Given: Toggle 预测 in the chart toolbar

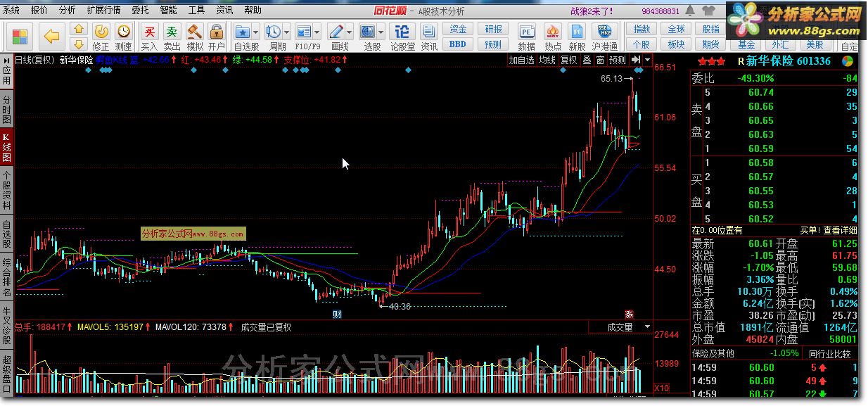Looking at the screenshot, I should [617, 61].
